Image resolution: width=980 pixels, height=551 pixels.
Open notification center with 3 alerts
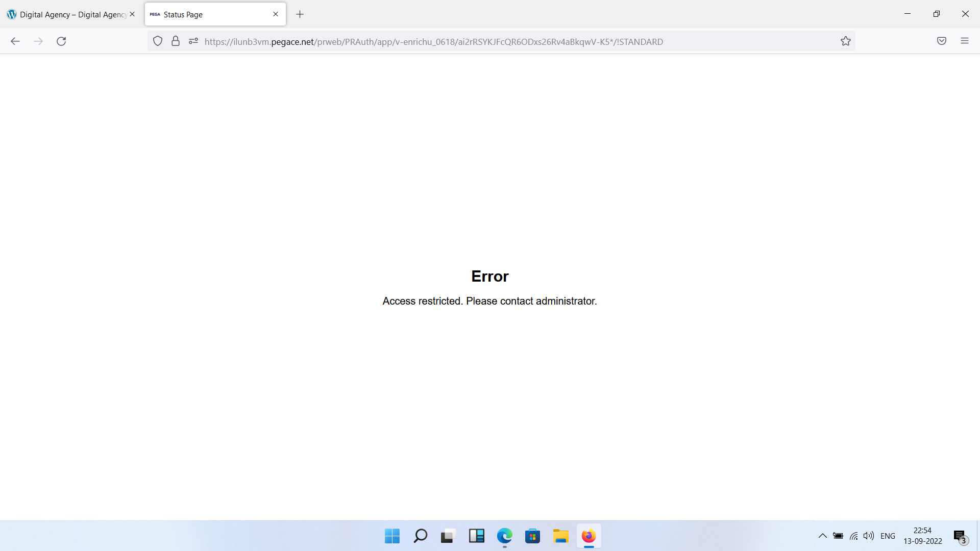(961, 537)
